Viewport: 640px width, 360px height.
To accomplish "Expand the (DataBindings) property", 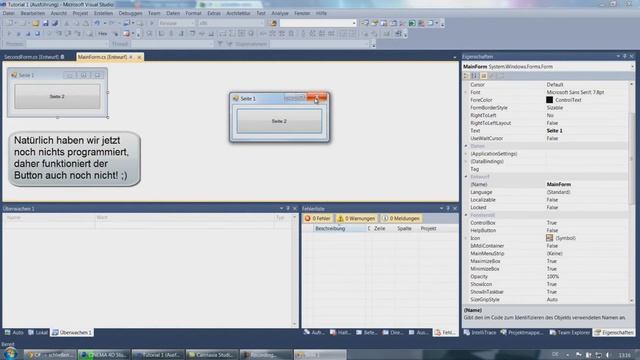I will [466, 162].
